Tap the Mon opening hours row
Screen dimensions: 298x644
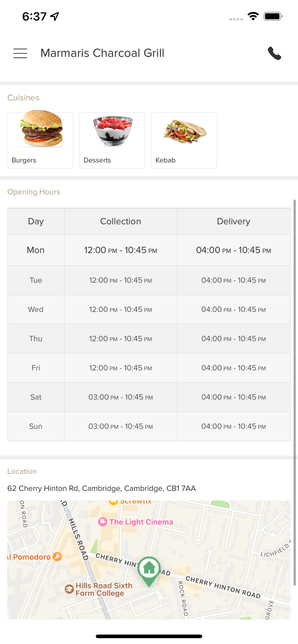(x=36, y=250)
